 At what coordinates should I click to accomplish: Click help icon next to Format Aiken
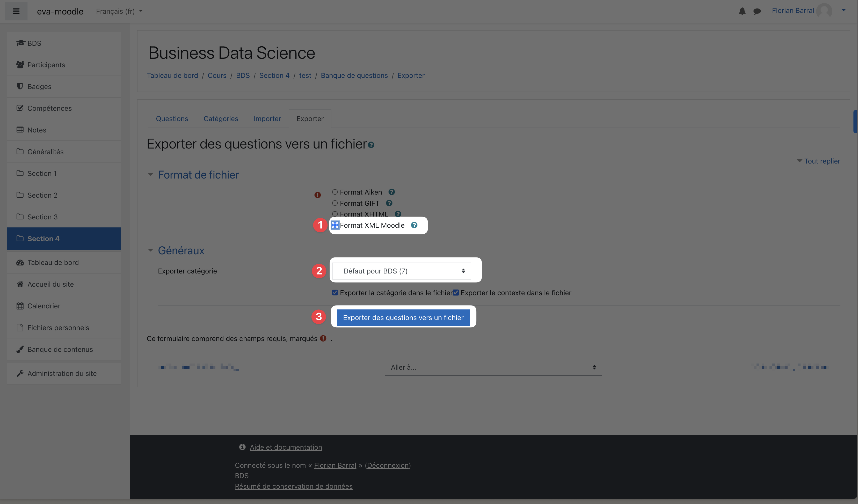point(391,192)
